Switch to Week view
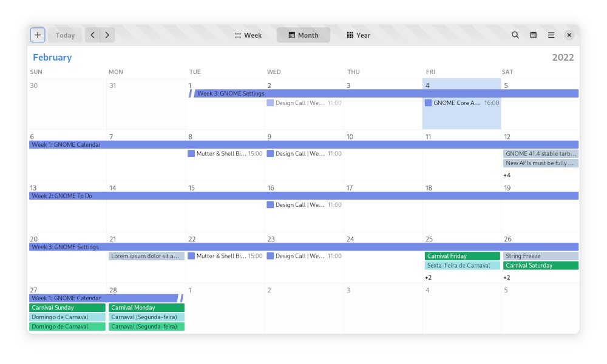The image size is (607, 364). click(248, 35)
